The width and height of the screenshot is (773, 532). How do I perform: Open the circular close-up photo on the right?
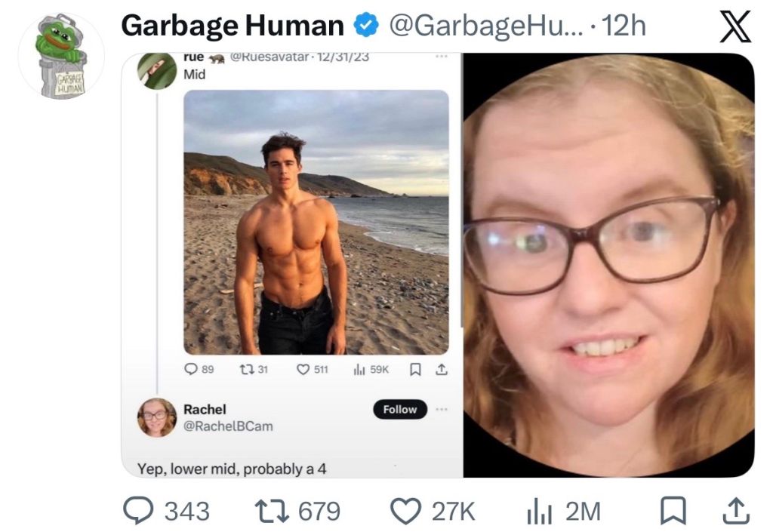click(x=609, y=265)
